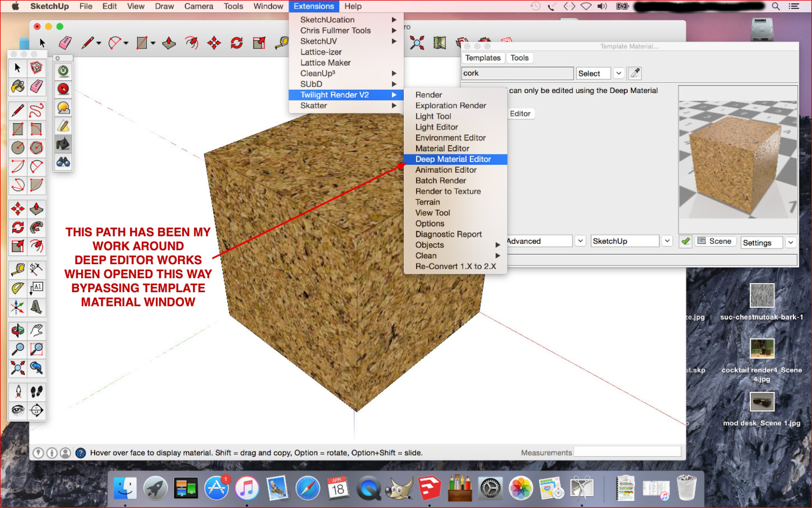This screenshot has height=508, width=812.
Task: Click the eyedropper in Template Material window
Action: tap(635, 73)
